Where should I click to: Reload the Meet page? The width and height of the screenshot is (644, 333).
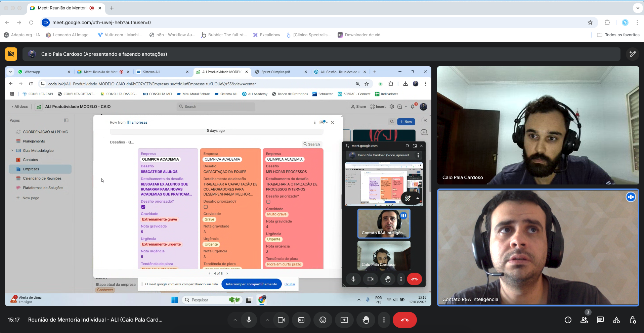31,23
